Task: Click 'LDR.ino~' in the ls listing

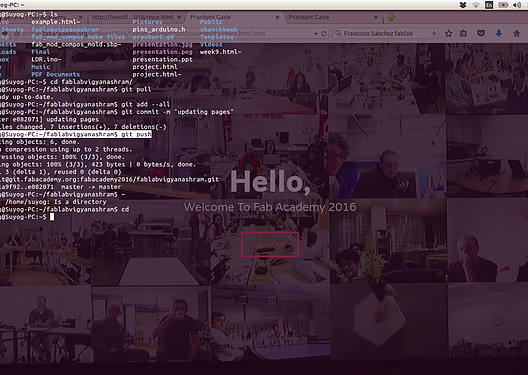Action: (46, 59)
